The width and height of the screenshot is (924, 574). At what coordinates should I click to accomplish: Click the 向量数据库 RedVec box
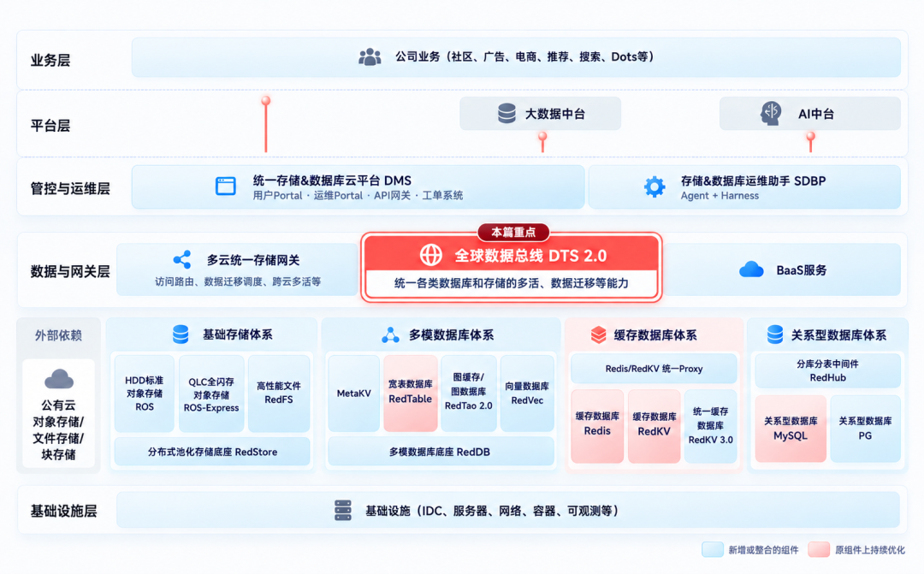(527, 394)
